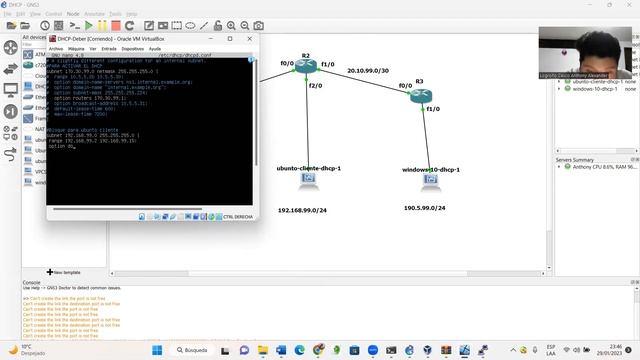Draw a line tool
The width and height of the screenshot is (640, 360).
204,26
